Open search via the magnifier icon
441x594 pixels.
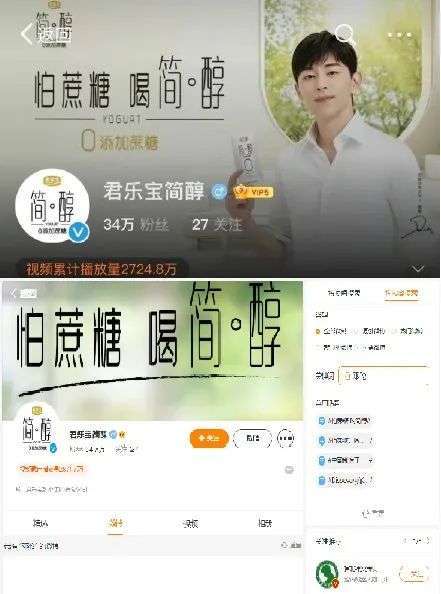[x=345, y=34]
